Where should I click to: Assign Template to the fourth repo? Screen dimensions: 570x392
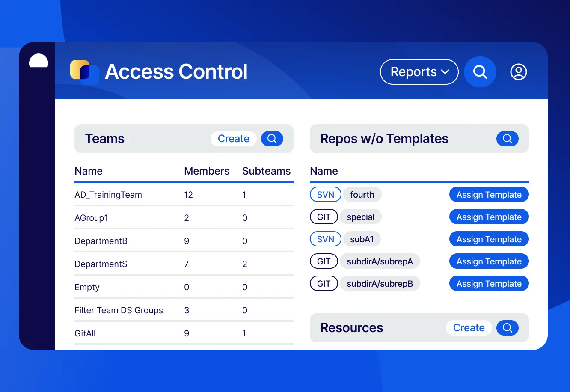tap(489, 195)
